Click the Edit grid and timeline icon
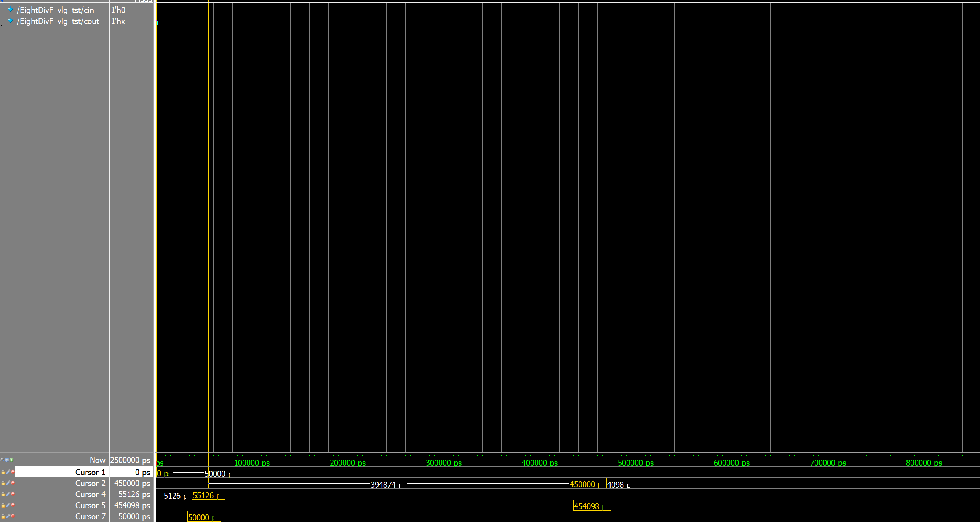Screen dimensions: 980x522 pyautogui.click(x=7, y=460)
